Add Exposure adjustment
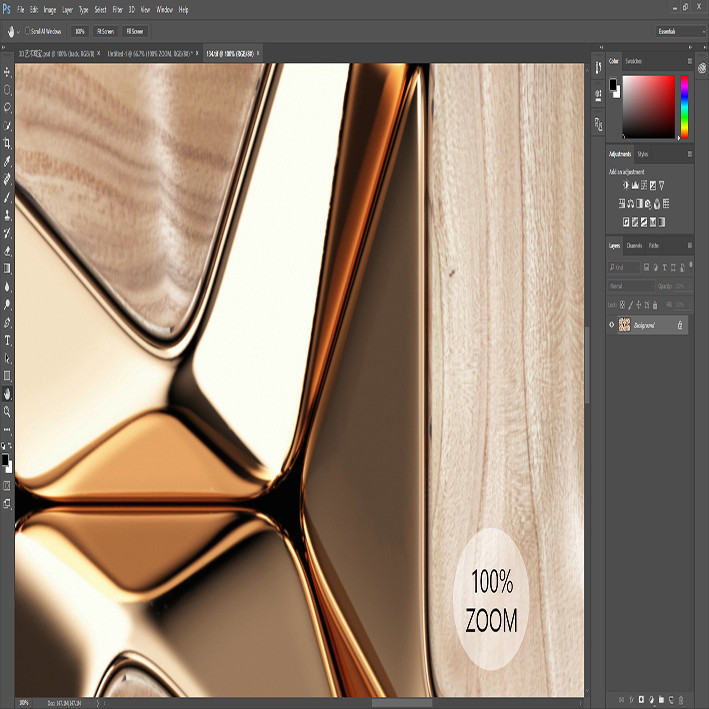Screen dimensions: 709x709 653,185
